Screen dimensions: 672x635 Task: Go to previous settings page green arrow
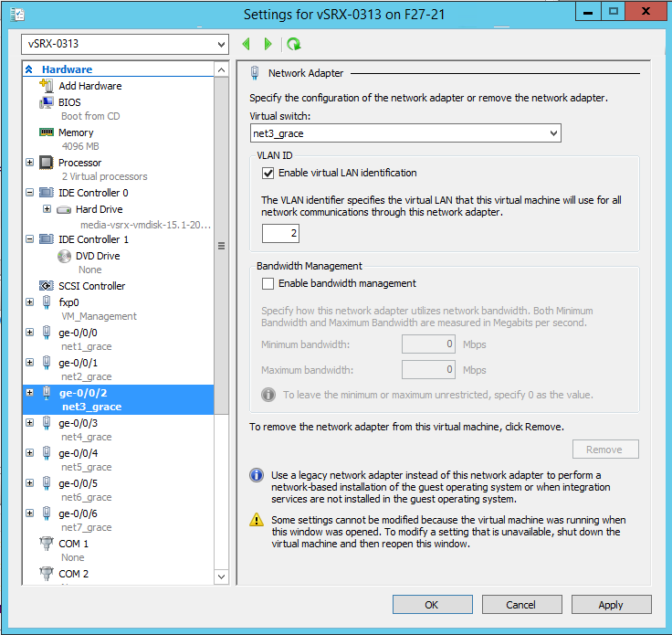pyautogui.click(x=246, y=44)
